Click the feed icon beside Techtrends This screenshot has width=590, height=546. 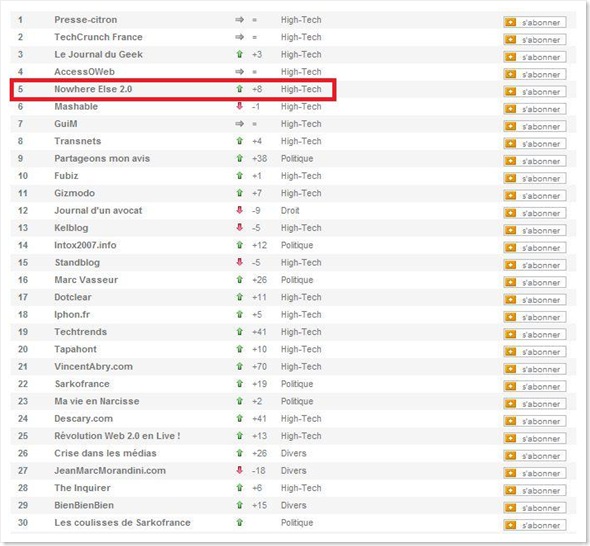(x=511, y=334)
